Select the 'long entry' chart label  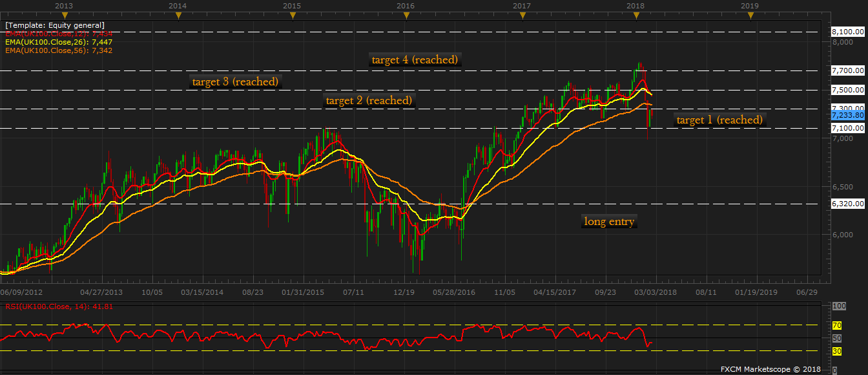[x=609, y=222]
